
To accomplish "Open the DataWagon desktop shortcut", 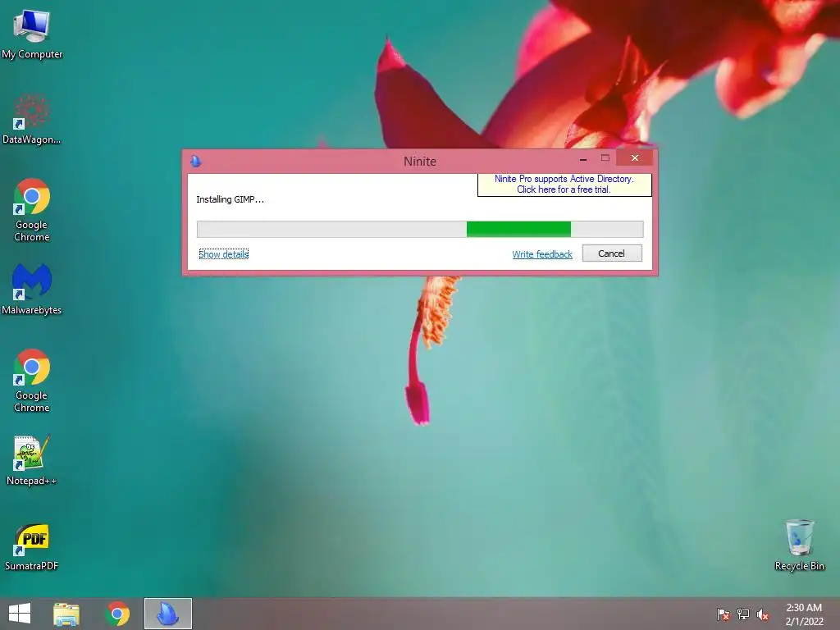I will [32, 119].
